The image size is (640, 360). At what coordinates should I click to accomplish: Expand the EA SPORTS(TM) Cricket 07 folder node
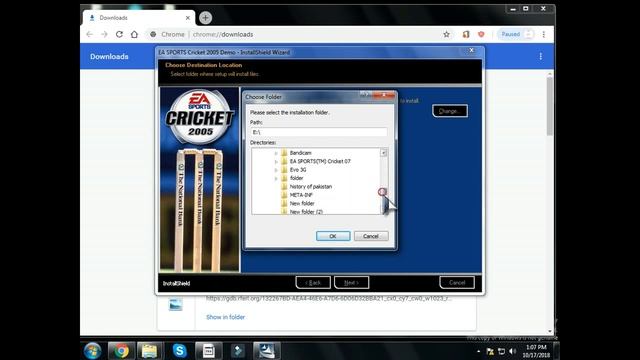click(276, 162)
